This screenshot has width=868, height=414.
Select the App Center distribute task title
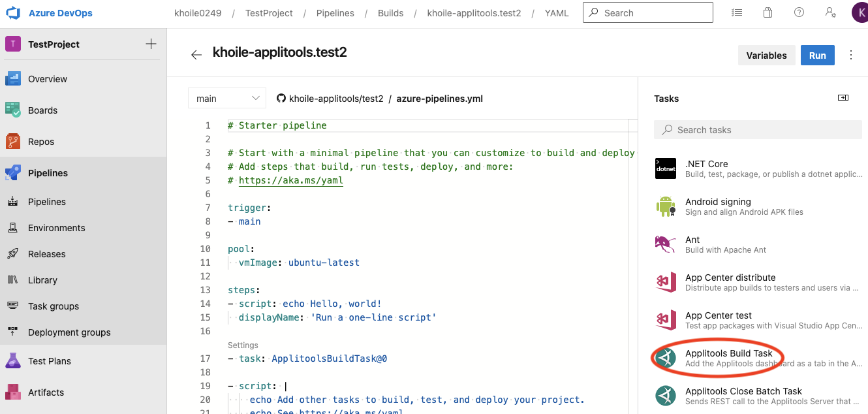coord(730,278)
